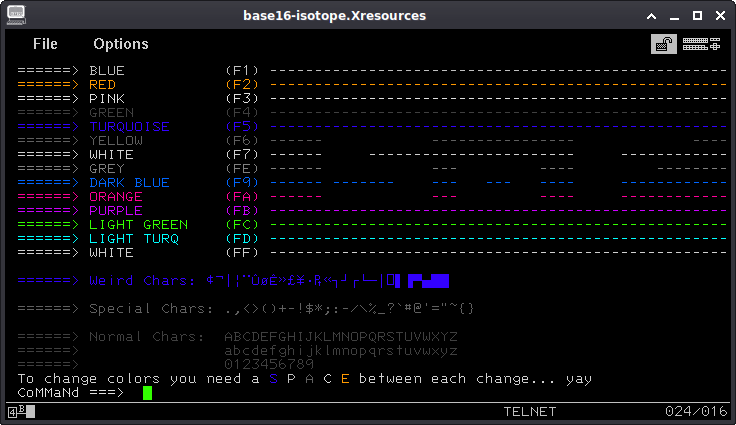Click the 0123456789 digits line
736x425 pixels.
(269, 364)
